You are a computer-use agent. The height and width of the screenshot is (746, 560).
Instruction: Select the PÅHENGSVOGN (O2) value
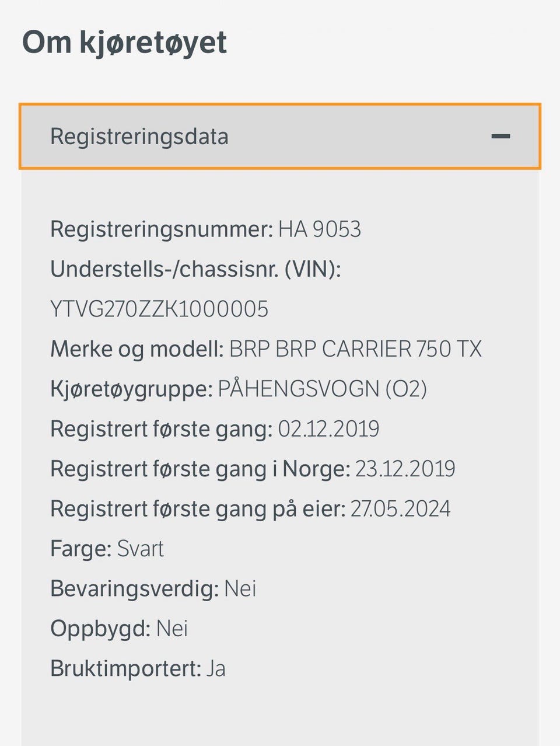coord(322,389)
